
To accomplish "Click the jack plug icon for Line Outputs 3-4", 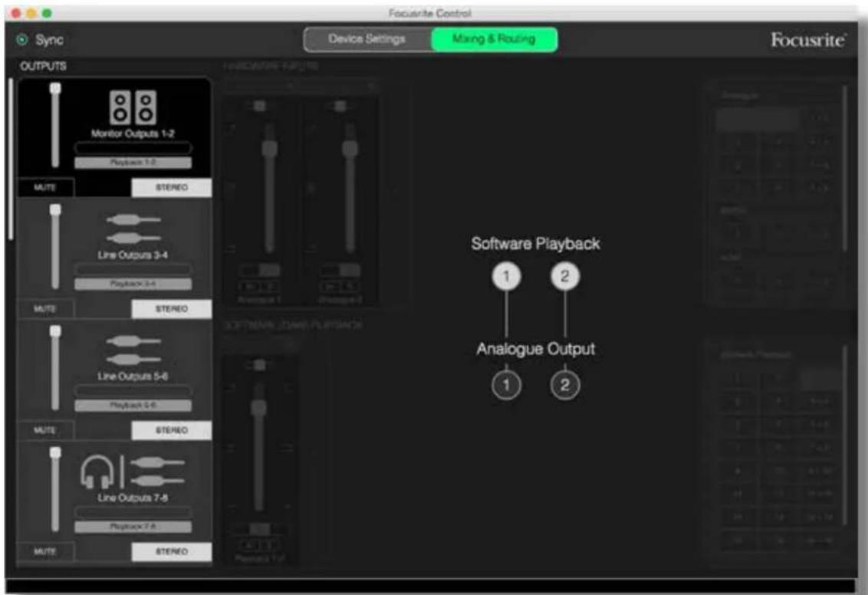I will click(133, 228).
